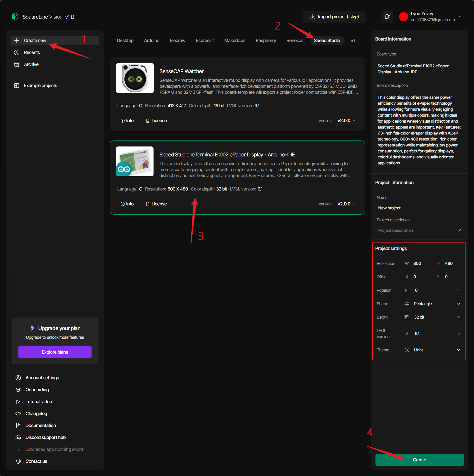Expand the user account menu chevron

pyautogui.click(x=460, y=17)
